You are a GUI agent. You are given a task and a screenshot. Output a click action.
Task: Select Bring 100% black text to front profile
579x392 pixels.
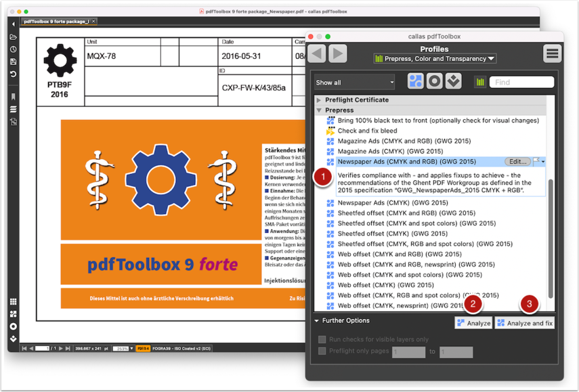pyautogui.click(x=438, y=121)
